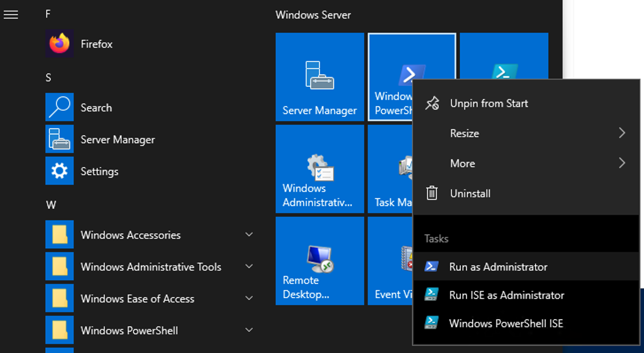The width and height of the screenshot is (644, 353).
Task: Select Run as Administrator task
Action: point(498,267)
